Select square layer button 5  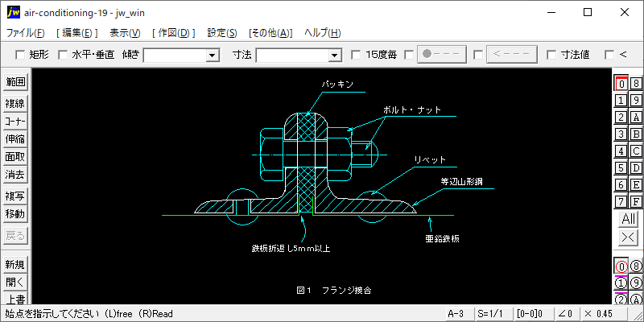pos(621,168)
